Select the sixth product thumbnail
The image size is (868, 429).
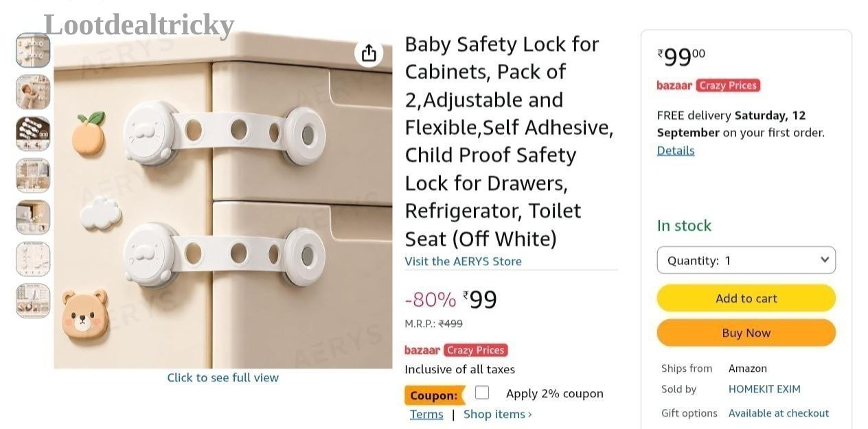(33, 259)
